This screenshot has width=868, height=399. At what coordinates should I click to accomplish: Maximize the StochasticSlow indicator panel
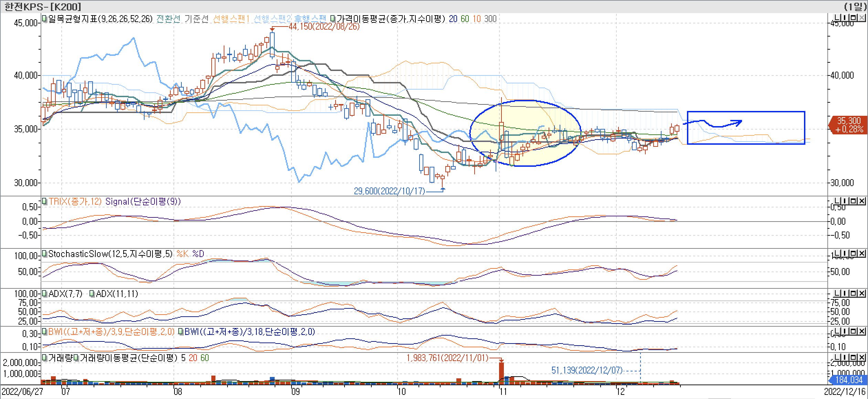pyautogui.click(x=853, y=254)
